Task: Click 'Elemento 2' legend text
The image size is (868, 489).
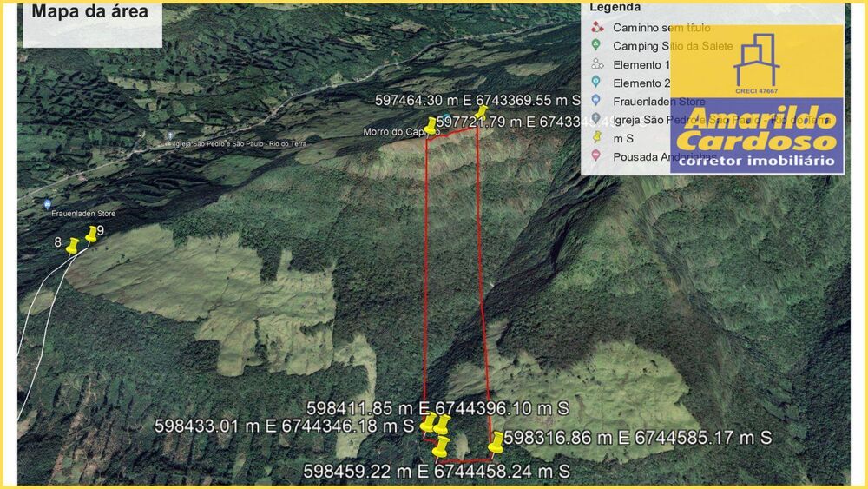Action: [x=641, y=83]
